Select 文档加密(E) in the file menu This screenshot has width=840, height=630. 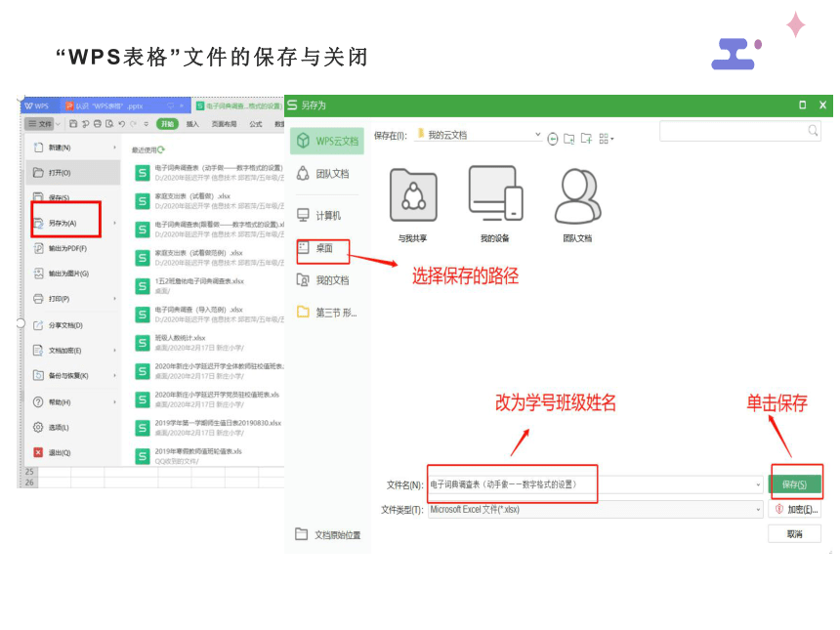[x=73, y=351]
